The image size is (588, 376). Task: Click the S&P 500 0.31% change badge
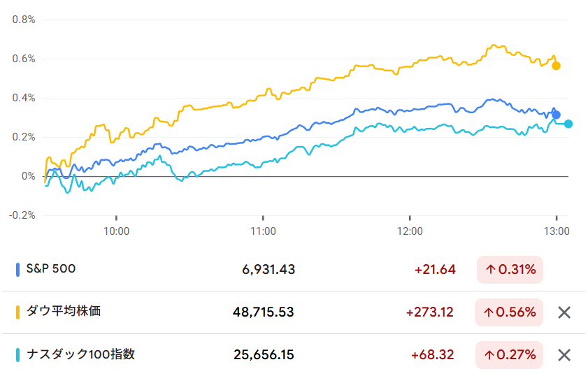point(510,270)
